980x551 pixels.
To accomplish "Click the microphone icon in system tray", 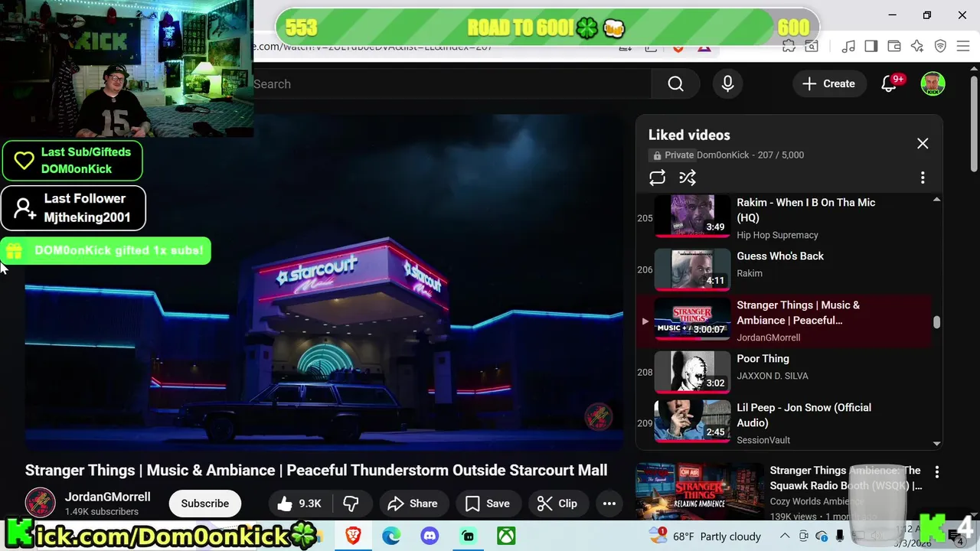I will (x=840, y=536).
